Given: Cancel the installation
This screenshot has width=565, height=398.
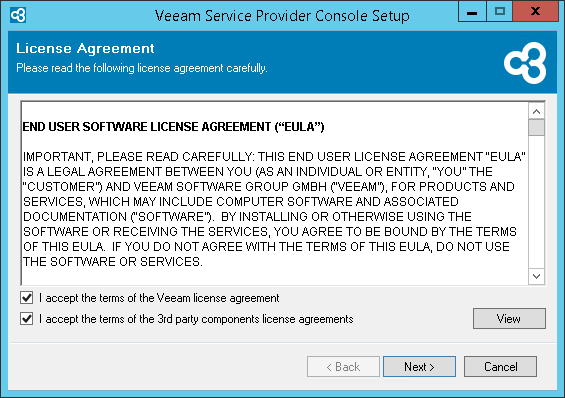Looking at the screenshot, I should (x=500, y=367).
